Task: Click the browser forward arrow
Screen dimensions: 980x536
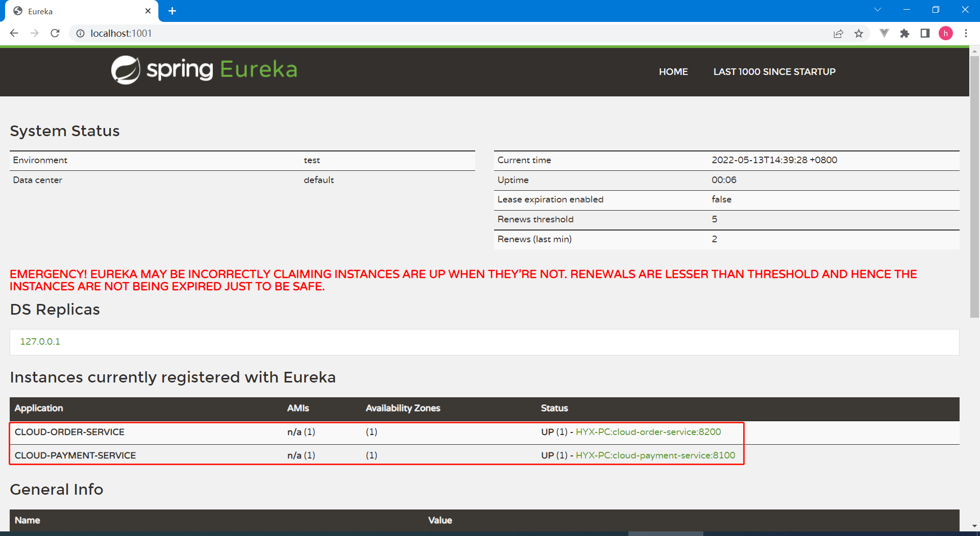Action: click(x=35, y=33)
